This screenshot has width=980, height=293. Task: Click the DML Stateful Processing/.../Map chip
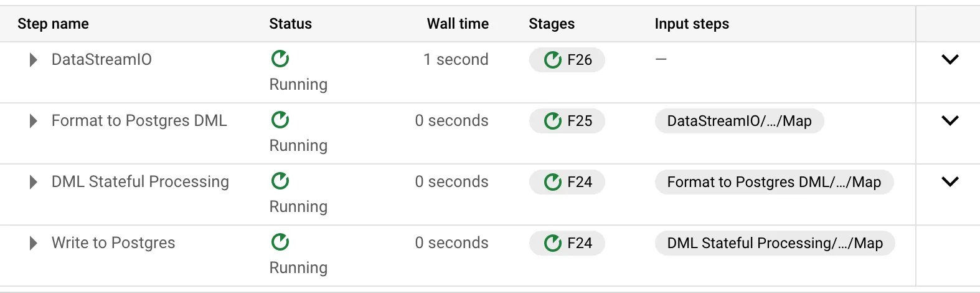point(775,243)
